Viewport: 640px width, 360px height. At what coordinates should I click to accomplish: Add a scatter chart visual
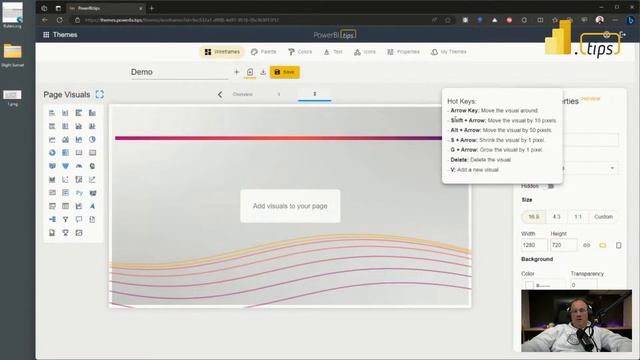point(65,180)
